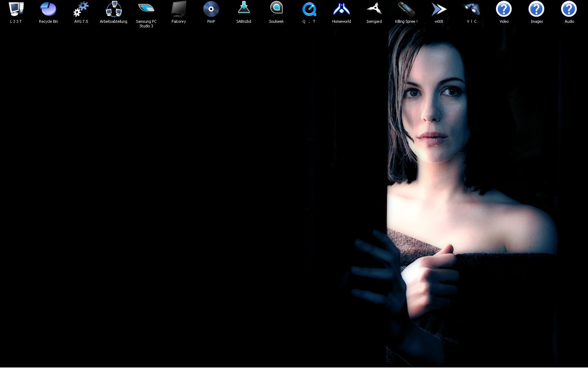Launch Samsung PC Studio 3
The width and height of the screenshot is (588, 368).
(146, 9)
